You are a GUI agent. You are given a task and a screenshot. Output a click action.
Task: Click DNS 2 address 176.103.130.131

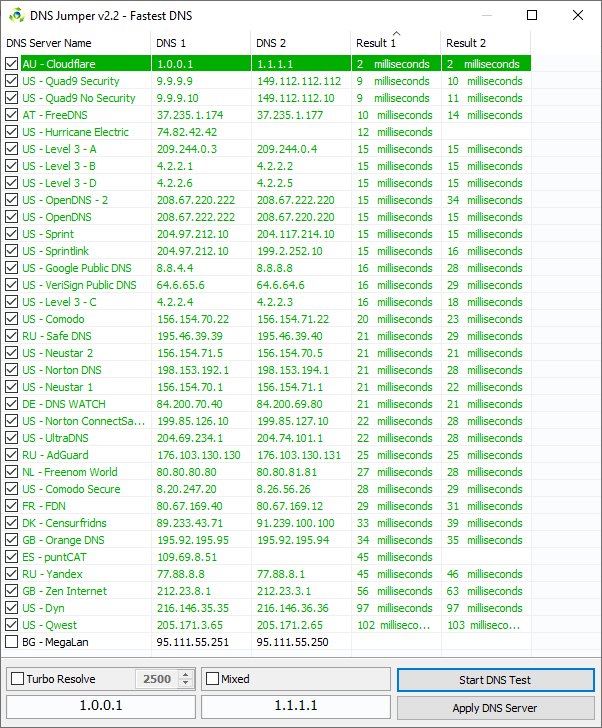[299, 455]
